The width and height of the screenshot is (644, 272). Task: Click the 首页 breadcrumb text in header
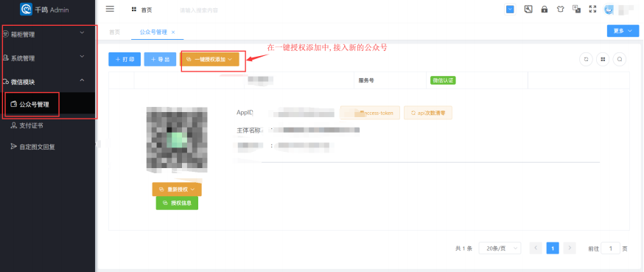(x=147, y=10)
